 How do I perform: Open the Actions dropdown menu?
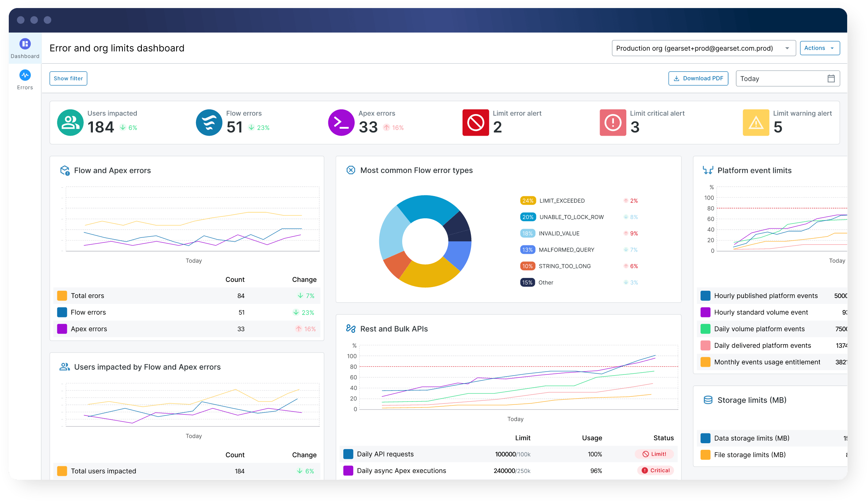click(819, 48)
